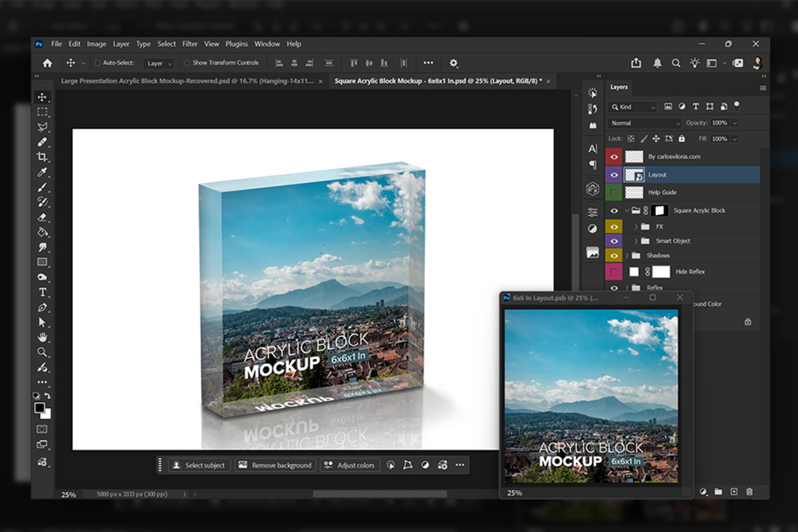Select the Eyedropper tool
This screenshot has height=532, width=798.
pyautogui.click(x=43, y=172)
